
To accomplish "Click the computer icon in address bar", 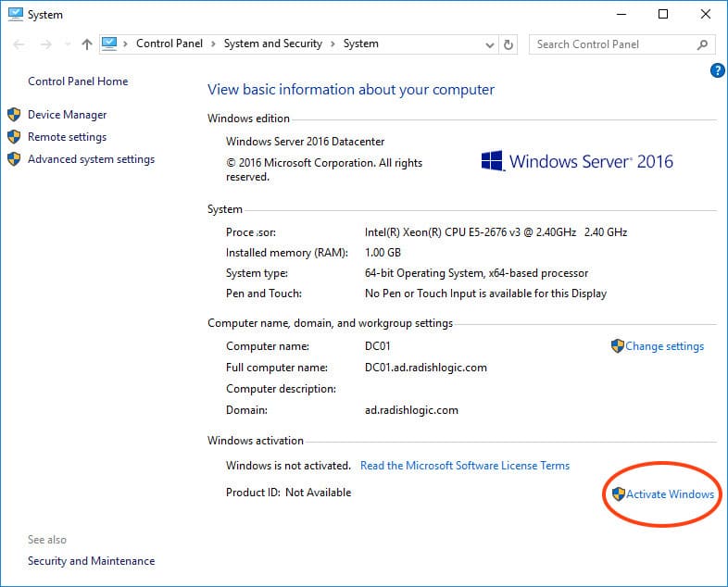I will click(x=111, y=44).
